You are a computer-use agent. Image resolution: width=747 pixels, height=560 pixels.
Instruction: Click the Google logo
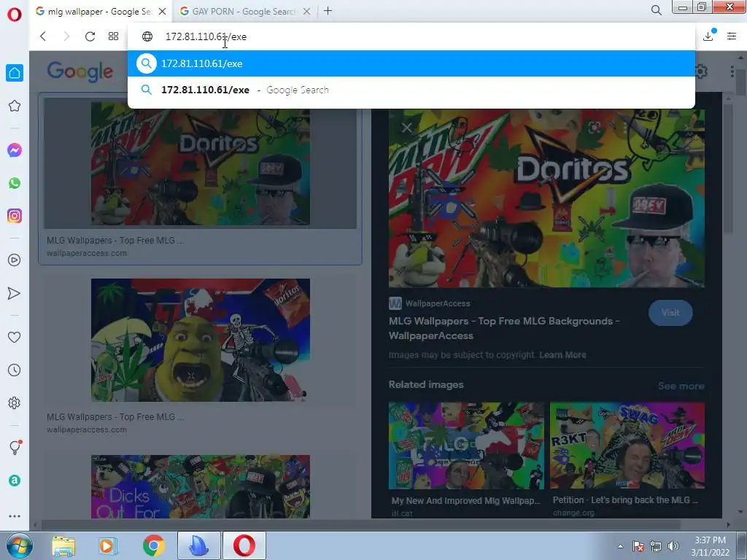80,72
